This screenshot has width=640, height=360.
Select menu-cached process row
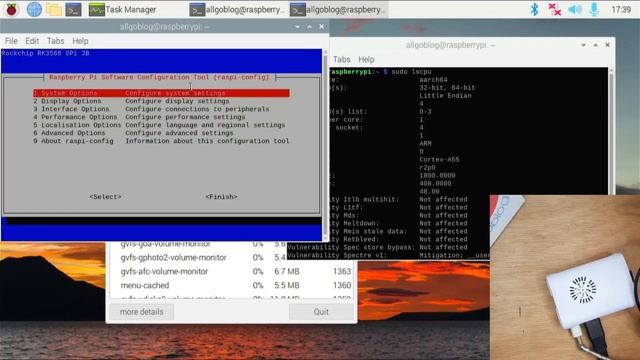tap(231, 285)
